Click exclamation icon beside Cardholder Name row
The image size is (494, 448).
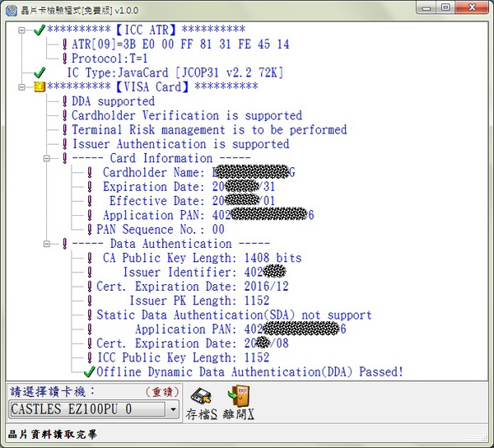click(90, 172)
